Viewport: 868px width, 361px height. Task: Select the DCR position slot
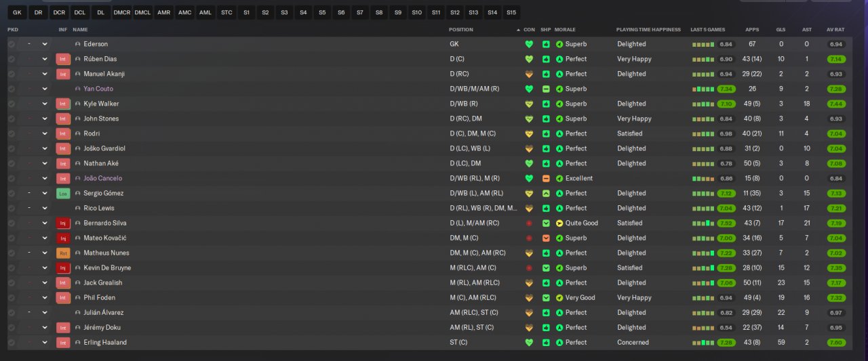click(x=59, y=12)
